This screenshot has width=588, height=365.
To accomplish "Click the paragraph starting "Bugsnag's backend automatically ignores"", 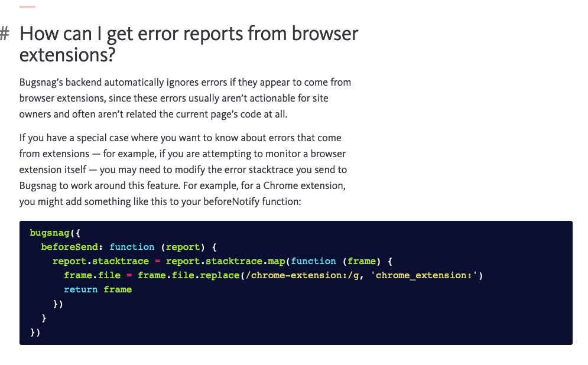I will 185,98.
